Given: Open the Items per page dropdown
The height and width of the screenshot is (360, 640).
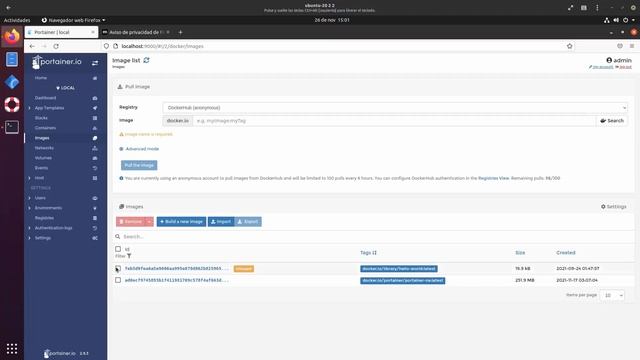Looking at the screenshot, I should (x=611, y=295).
